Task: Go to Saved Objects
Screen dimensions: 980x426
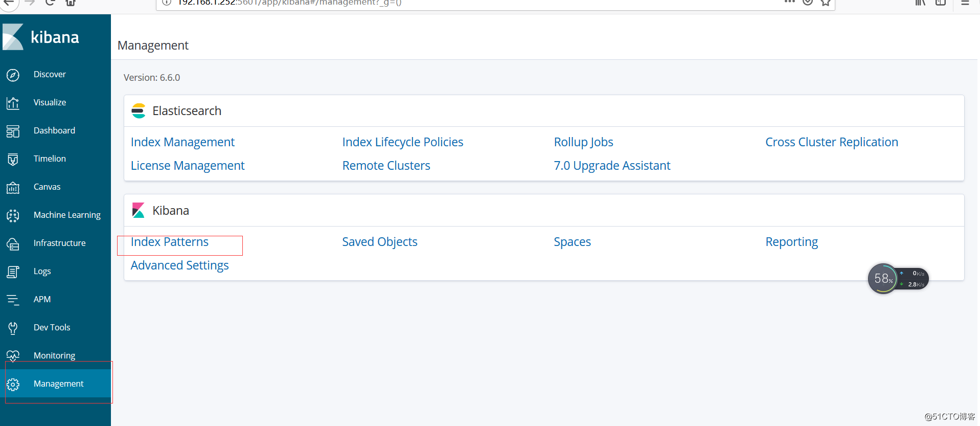Action: pos(380,242)
